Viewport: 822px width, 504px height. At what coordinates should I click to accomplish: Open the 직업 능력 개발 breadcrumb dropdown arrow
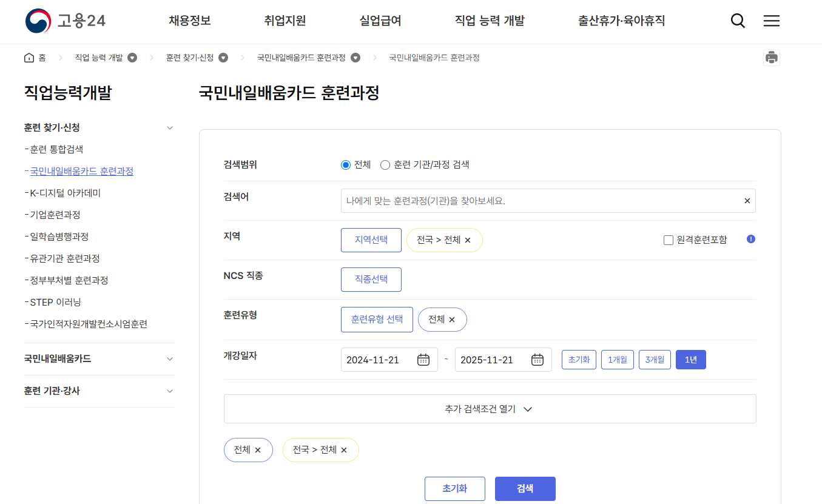click(132, 58)
